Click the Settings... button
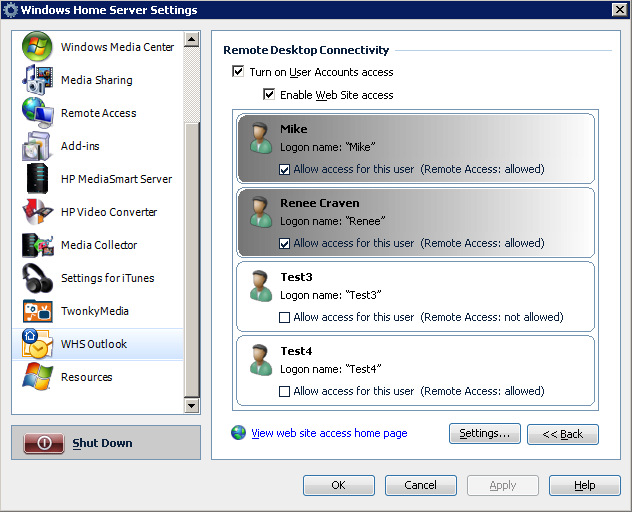This screenshot has width=632, height=512. pos(484,433)
